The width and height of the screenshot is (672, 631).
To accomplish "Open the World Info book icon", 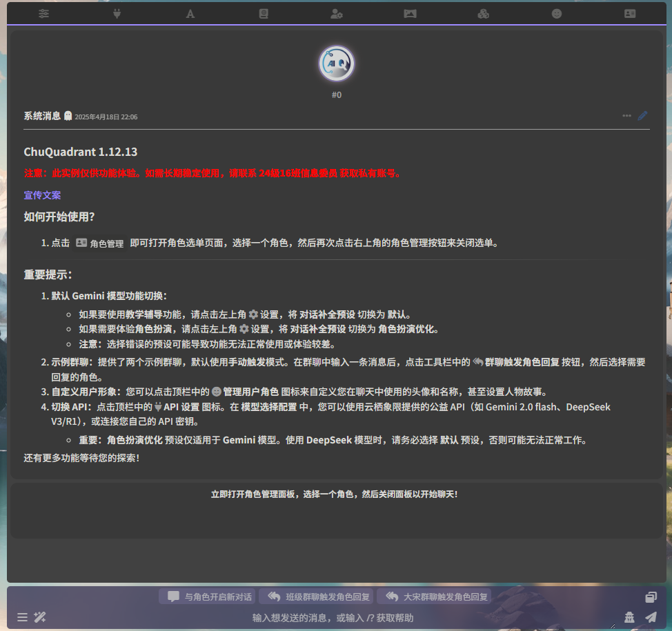I will click(264, 14).
